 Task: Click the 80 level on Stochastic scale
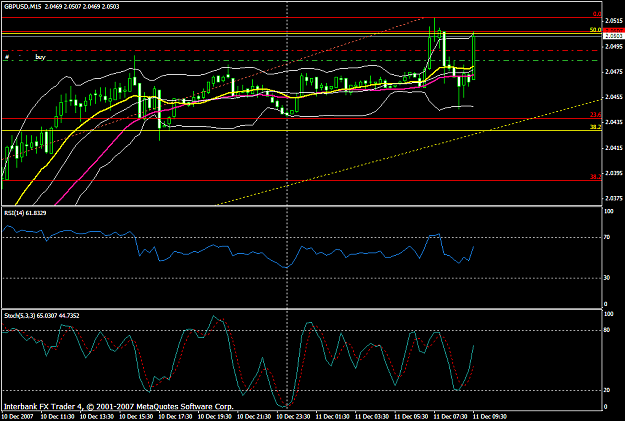(x=607, y=330)
